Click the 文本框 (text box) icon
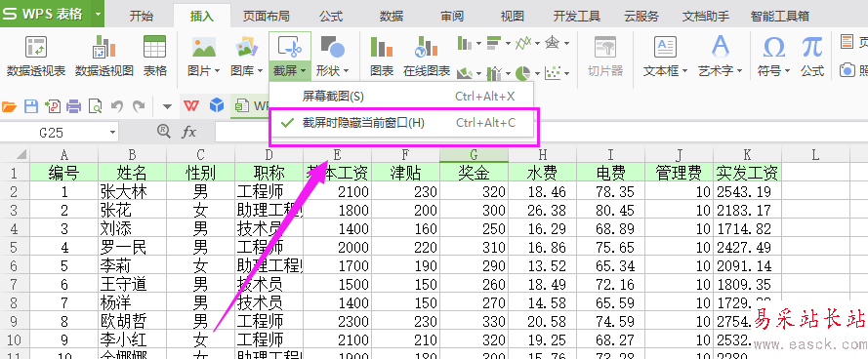Image resolution: width=868 pixels, height=359 pixels. tap(665, 47)
